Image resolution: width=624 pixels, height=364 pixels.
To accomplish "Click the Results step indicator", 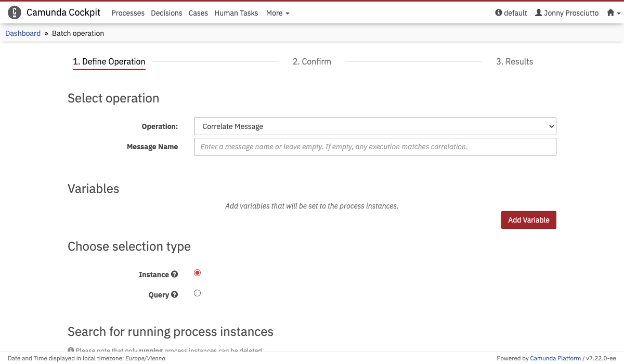I will click(x=514, y=61).
